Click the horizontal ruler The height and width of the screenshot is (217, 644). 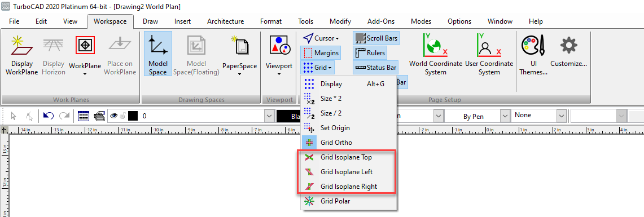tap(326, 130)
